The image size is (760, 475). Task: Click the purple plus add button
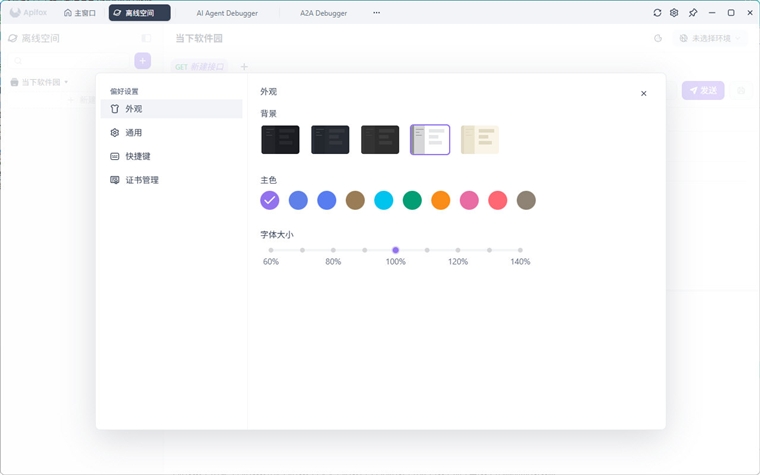click(142, 61)
